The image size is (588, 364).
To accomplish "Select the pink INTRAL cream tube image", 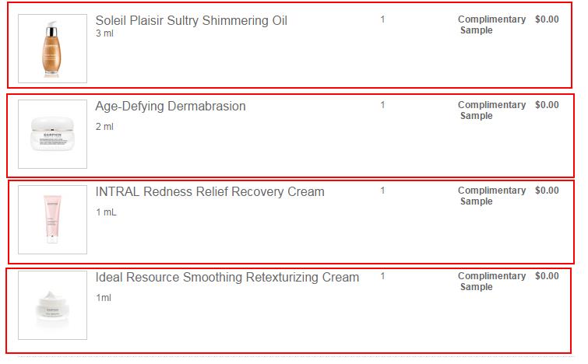I will pyautogui.click(x=52, y=219).
